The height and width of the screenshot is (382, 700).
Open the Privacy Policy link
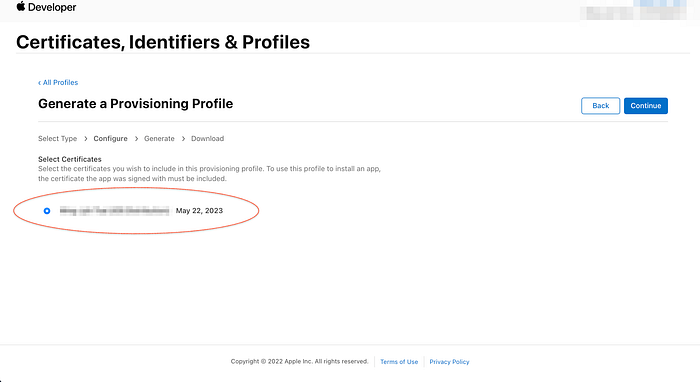449,362
